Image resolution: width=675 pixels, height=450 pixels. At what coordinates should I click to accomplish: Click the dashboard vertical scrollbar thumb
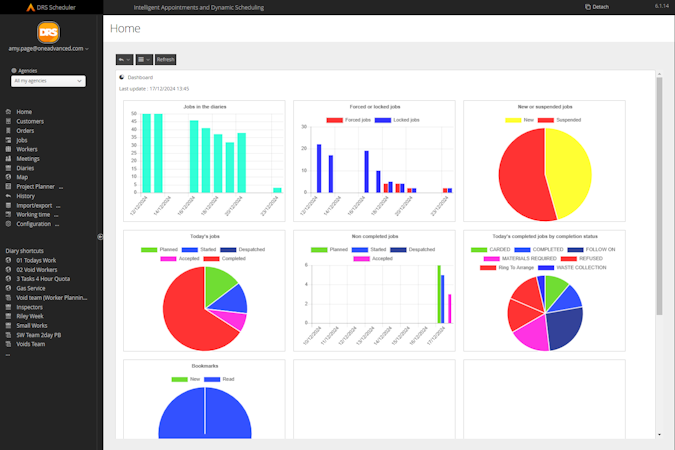point(659,196)
